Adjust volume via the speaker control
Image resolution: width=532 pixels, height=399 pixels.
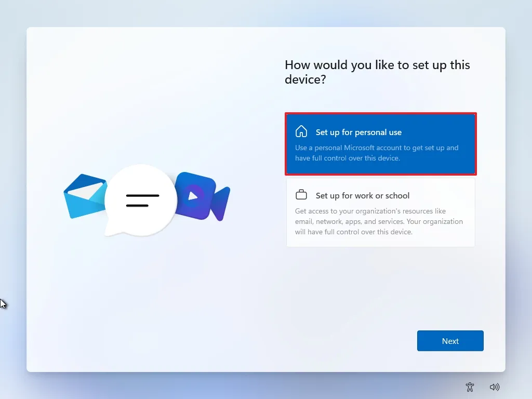[x=495, y=387]
